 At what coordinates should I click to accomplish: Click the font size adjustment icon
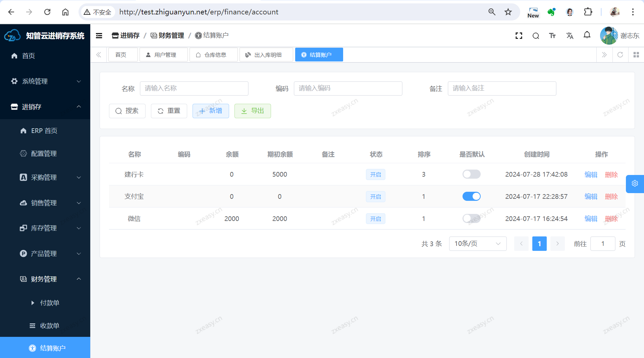(552, 36)
